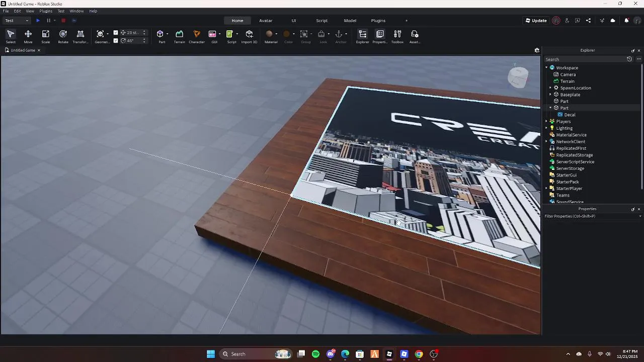644x362 pixels.
Task: Toggle the rotate snap angle checkbox
Action: click(x=116, y=41)
